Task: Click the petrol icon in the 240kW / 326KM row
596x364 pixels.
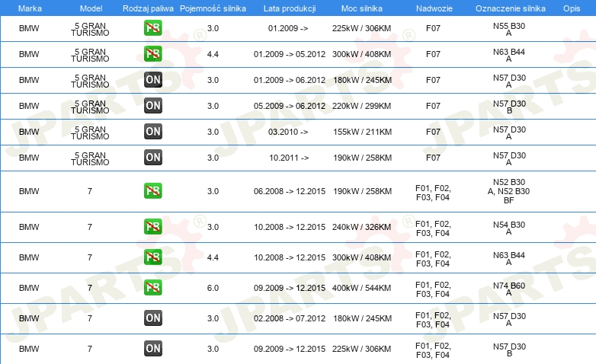Action: 152,226
